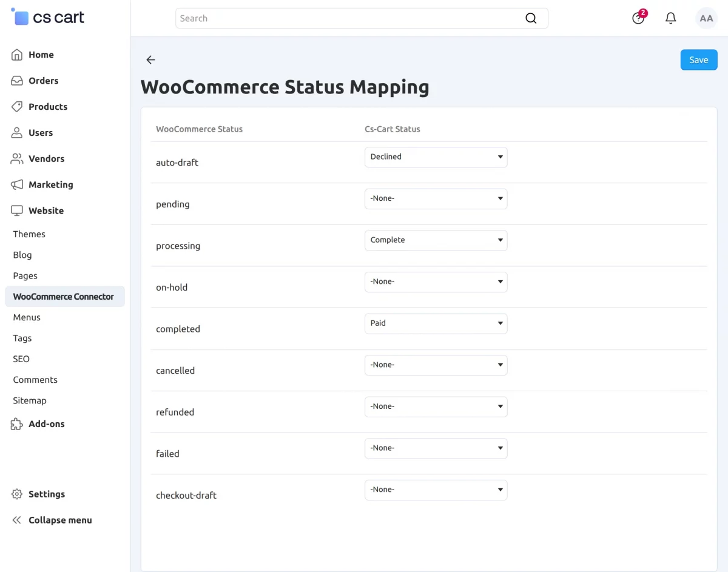Click the Marketing label in sidebar

coord(51,185)
